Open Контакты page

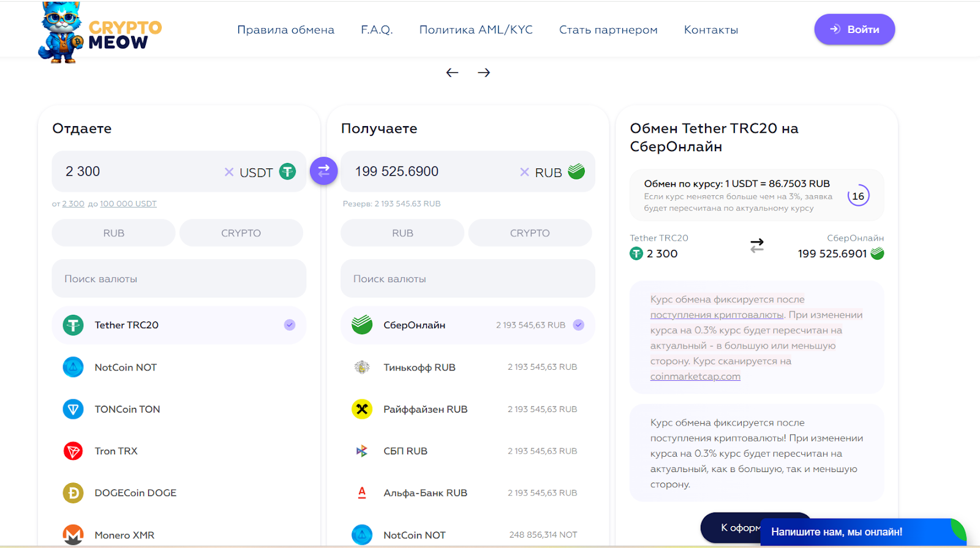click(711, 29)
